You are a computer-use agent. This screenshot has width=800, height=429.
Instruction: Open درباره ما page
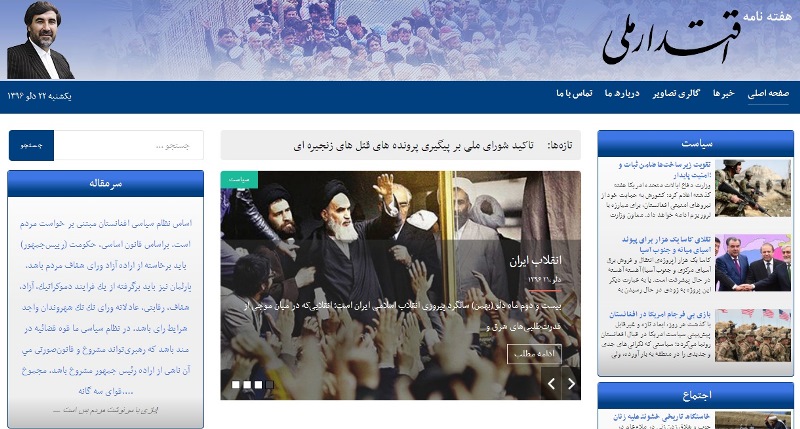(x=622, y=93)
